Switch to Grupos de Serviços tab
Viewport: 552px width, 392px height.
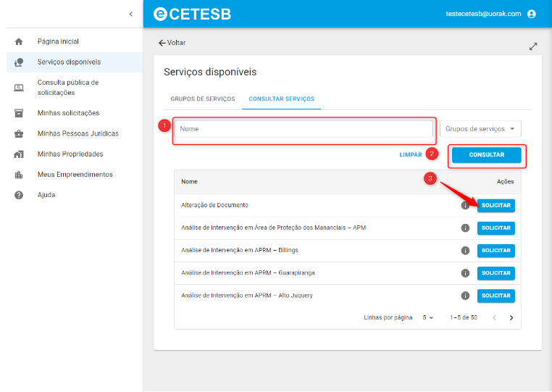(203, 99)
